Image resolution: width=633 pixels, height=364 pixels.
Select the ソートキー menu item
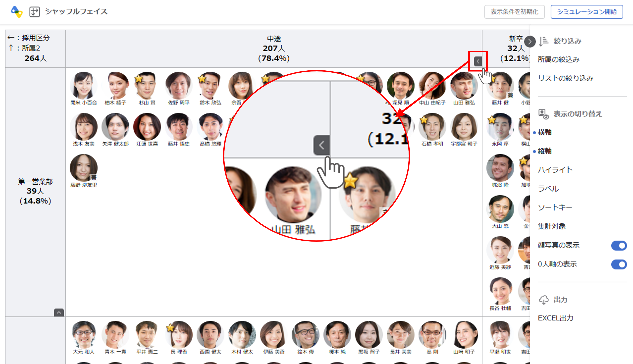pos(555,207)
